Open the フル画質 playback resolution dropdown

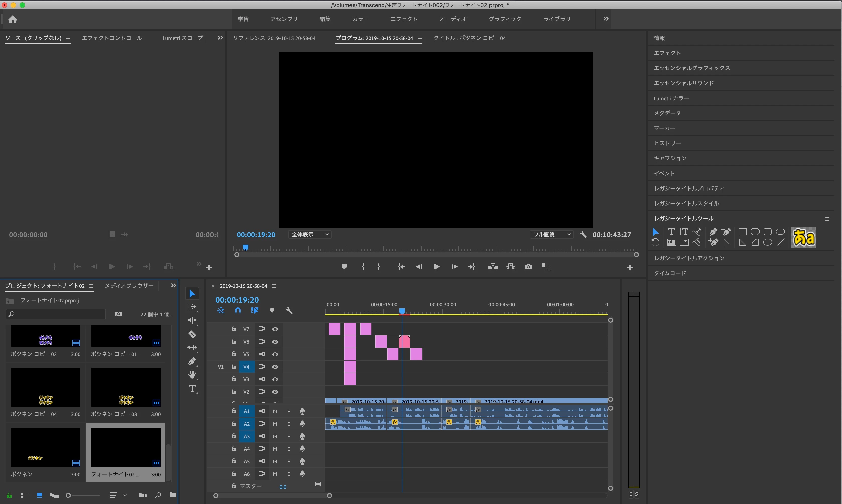pos(551,235)
